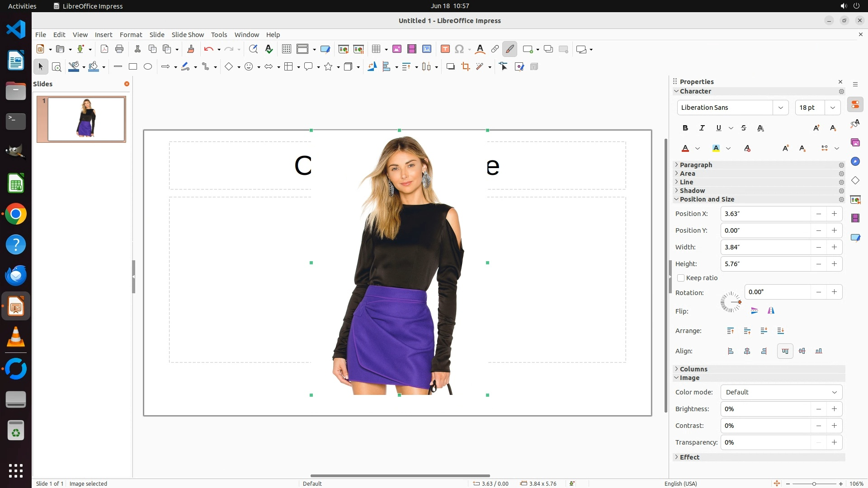Screen dimensions: 868x488
Task: Open the Format menu
Action: click(131, 35)
